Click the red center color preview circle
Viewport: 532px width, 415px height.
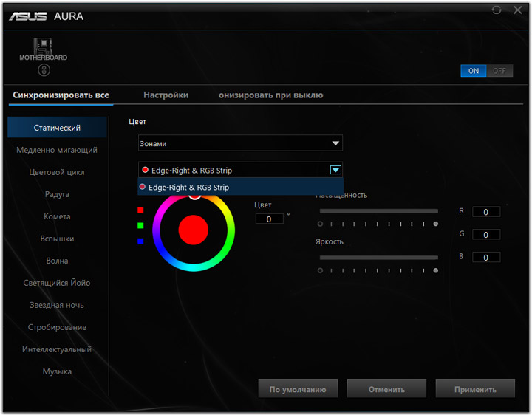(194, 230)
